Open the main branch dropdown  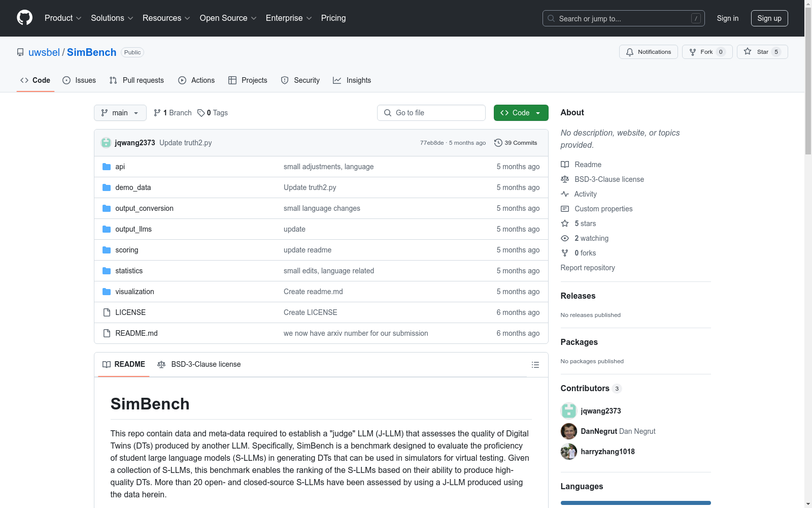tap(120, 113)
